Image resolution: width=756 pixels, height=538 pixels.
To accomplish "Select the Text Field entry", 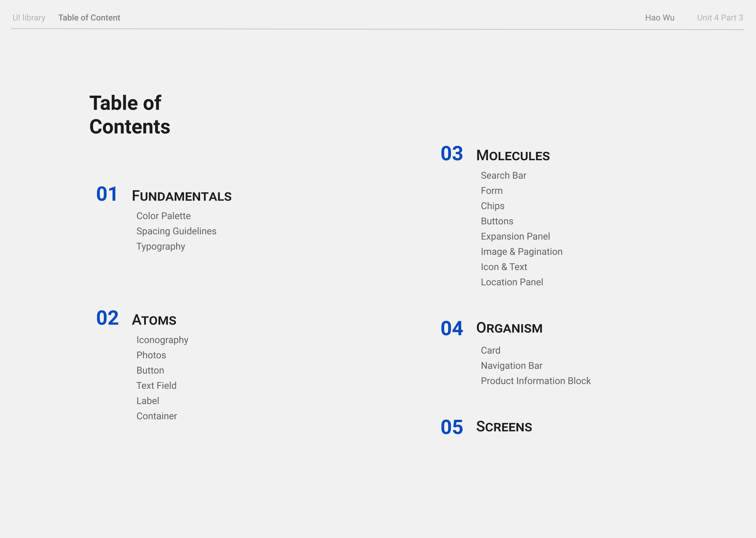I will point(156,386).
